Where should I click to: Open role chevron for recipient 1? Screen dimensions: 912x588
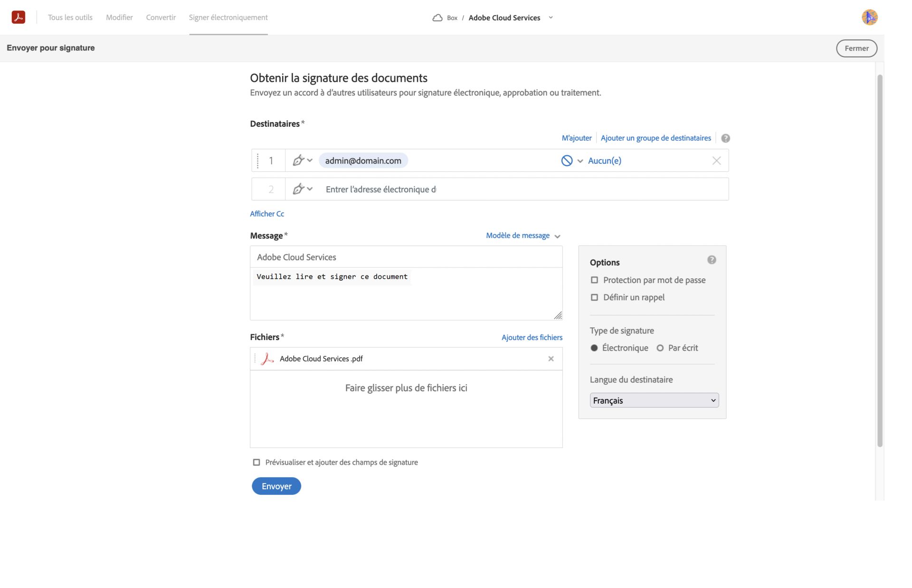(310, 161)
